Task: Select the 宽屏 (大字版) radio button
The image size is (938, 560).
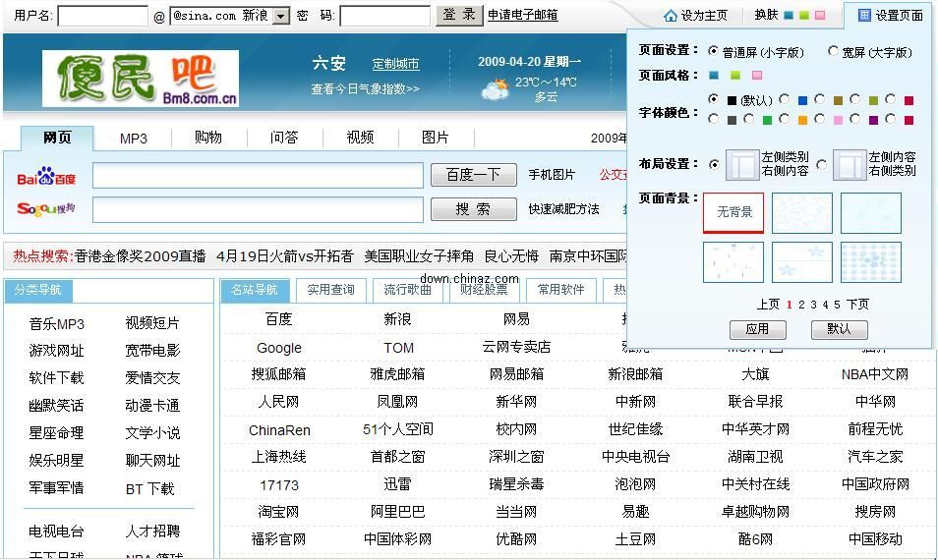Action: click(833, 51)
